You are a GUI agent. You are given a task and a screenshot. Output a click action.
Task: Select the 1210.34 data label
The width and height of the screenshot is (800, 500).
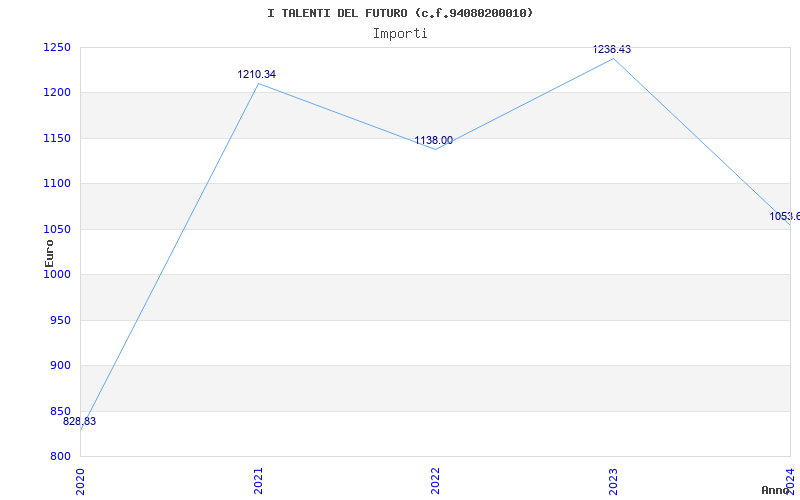(257, 74)
